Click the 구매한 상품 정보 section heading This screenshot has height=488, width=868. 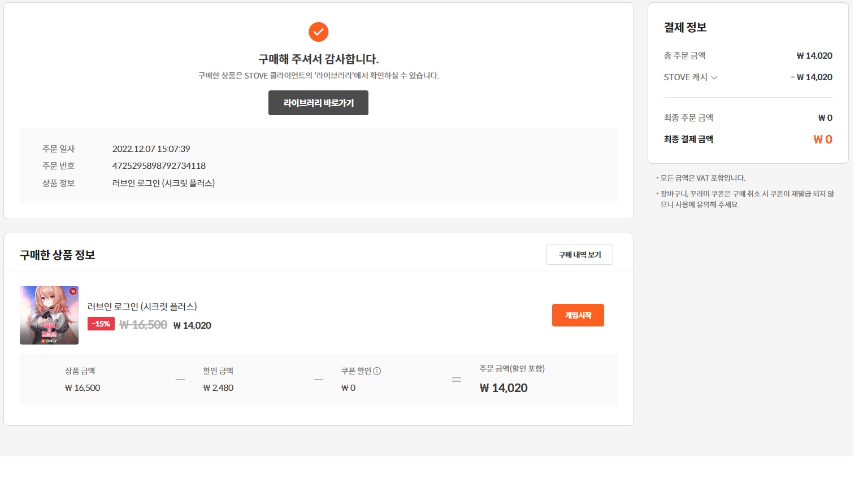(57, 255)
